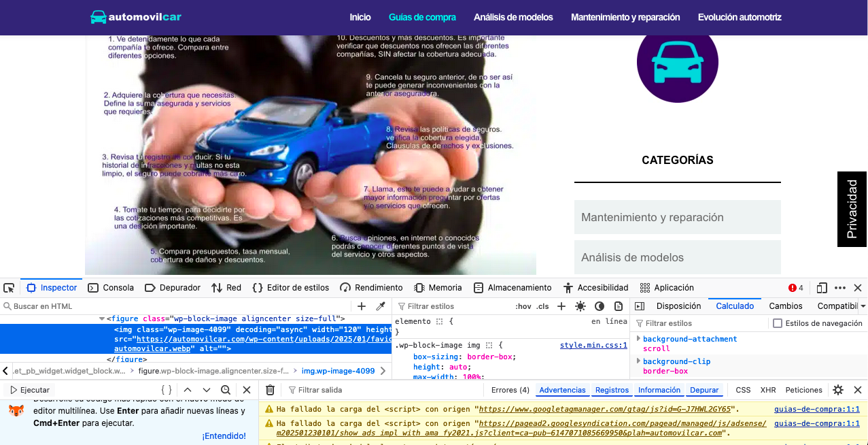Image resolution: width=868 pixels, height=445 pixels.
Task: Open the Aplicación tab
Action: click(665, 288)
